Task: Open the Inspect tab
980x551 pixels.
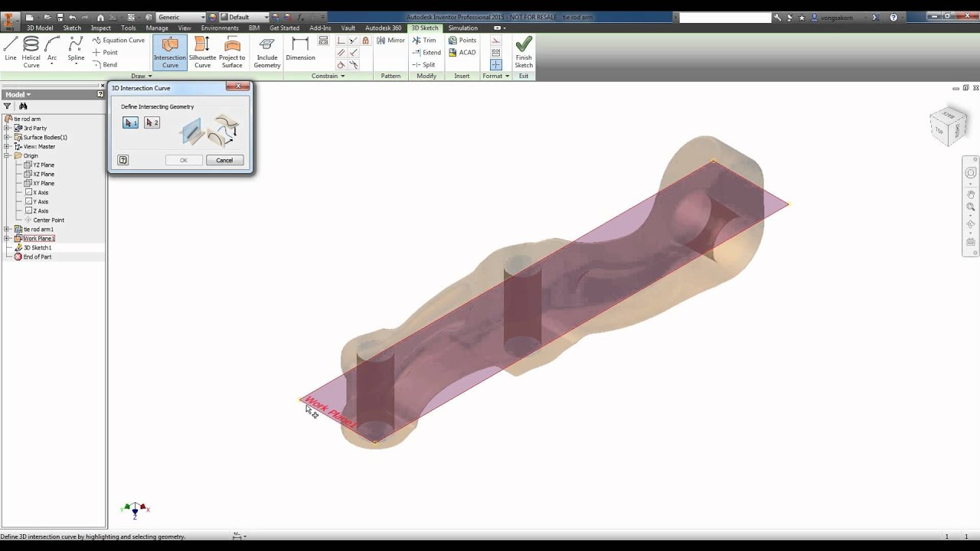Action: coord(101,28)
